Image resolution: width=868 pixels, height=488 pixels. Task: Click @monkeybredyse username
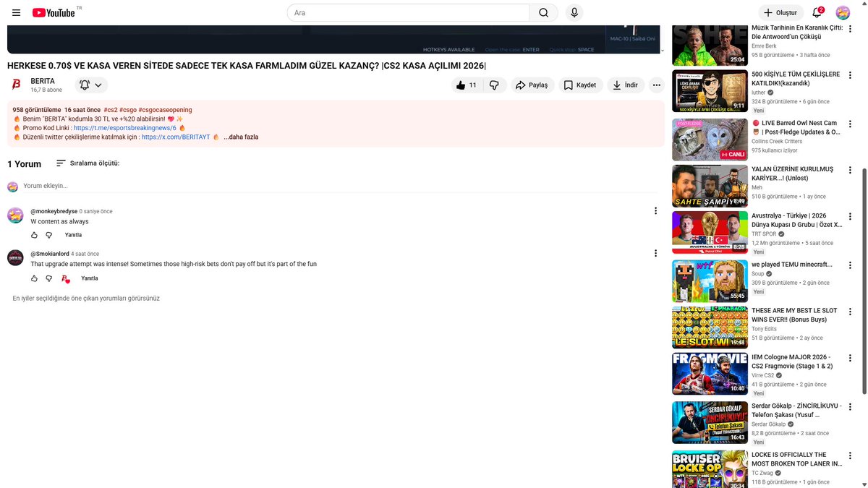pos(53,211)
